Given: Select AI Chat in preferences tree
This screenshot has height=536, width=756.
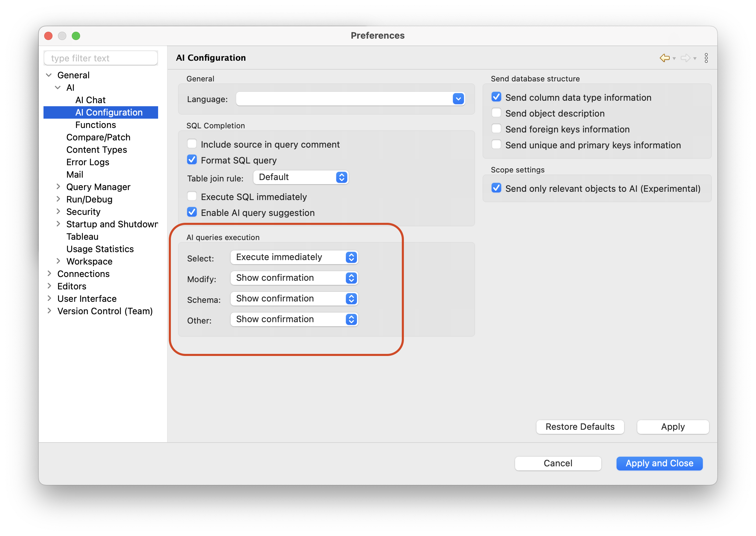Looking at the screenshot, I should [x=90, y=100].
